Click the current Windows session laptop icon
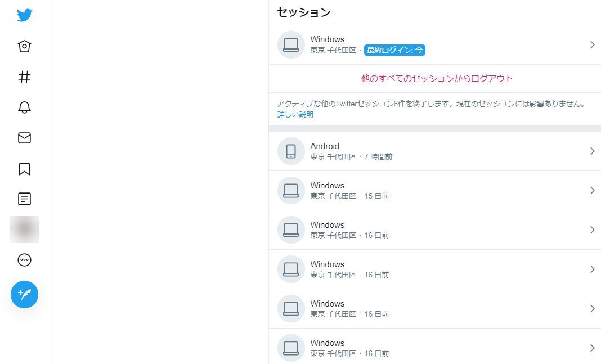This screenshot has height=364, width=601. 291,45
